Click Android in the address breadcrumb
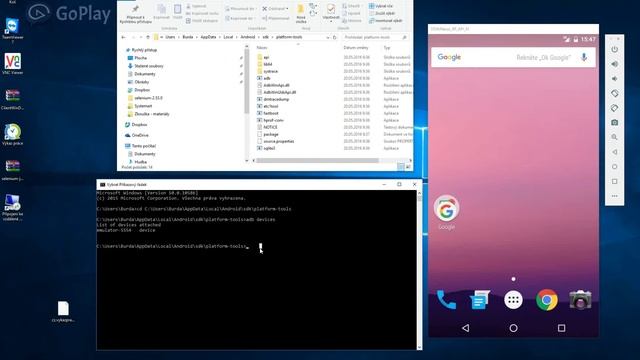The width and height of the screenshot is (640, 360). click(247, 37)
